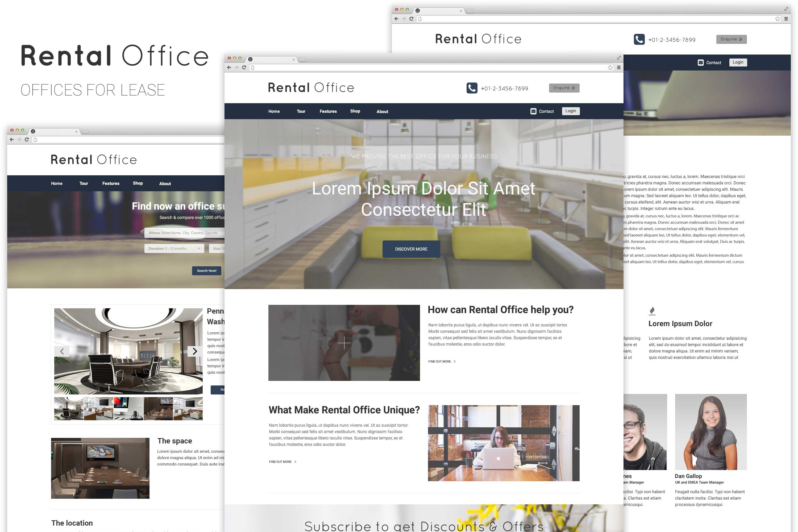This screenshot has height=532, width=798.
Task: Click the phone icon beside +01-2-3456-7899
Action: tap(472, 88)
